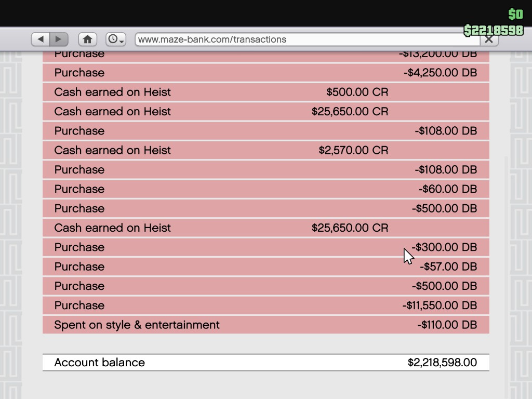Click the green $0 cash HUD counter
The width and height of the screenshot is (532, 399).
pos(515,14)
